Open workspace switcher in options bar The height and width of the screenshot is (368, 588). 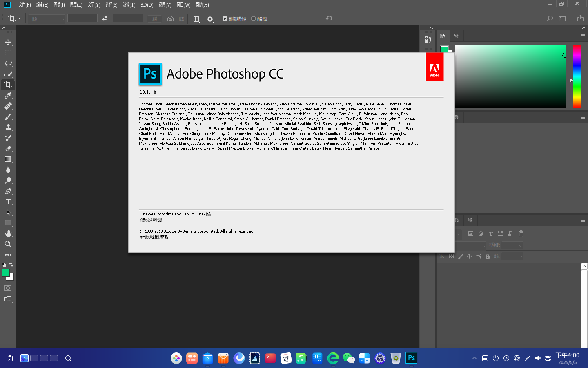(562, 18)
